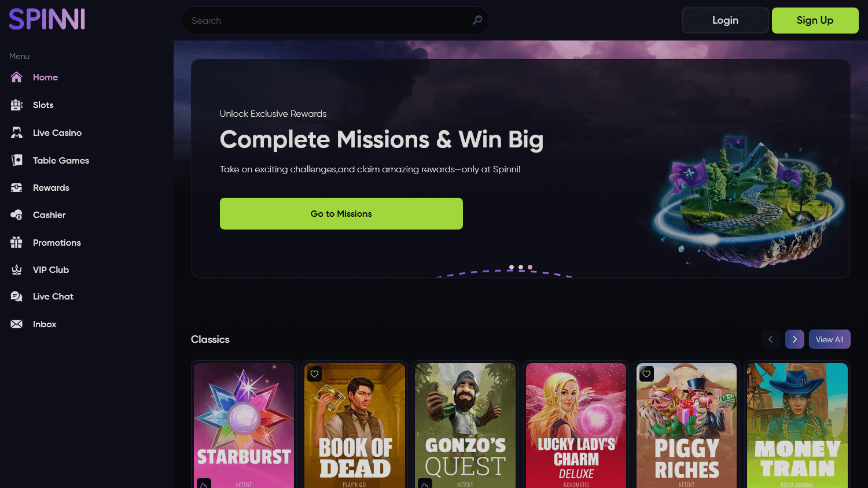Open Live Chat from the sidebar menu
Viewport: 868px width, 488px height.
53,297
